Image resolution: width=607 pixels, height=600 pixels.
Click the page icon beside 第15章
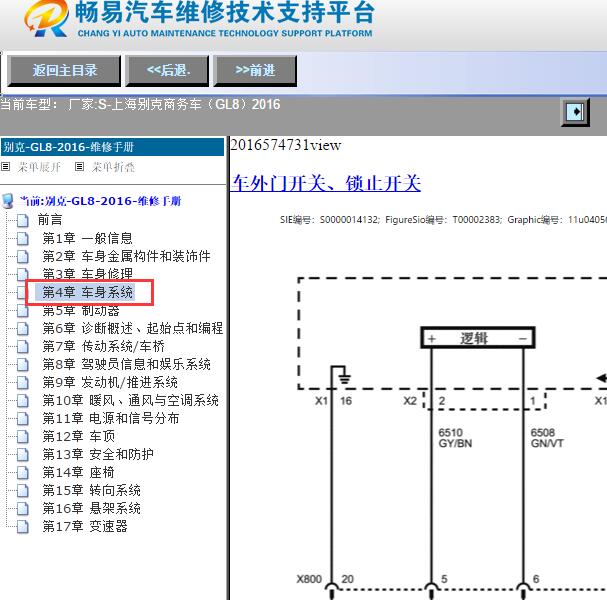pos(23,490)
